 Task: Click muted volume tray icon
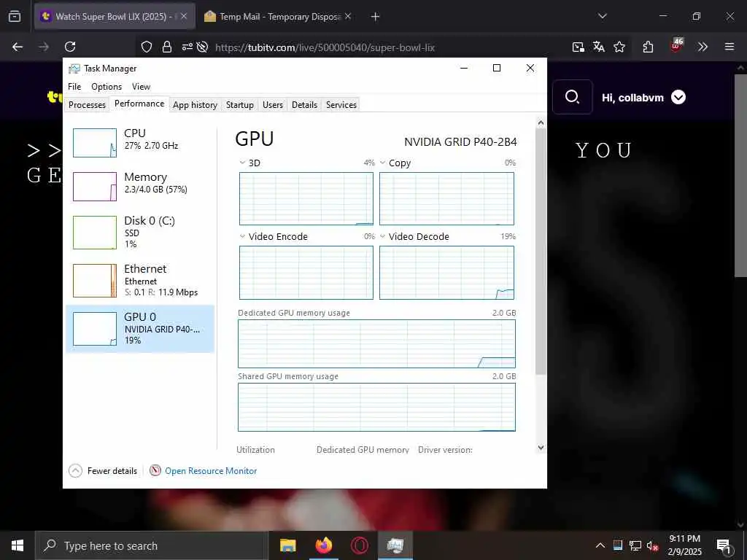[x=652, y=545]
